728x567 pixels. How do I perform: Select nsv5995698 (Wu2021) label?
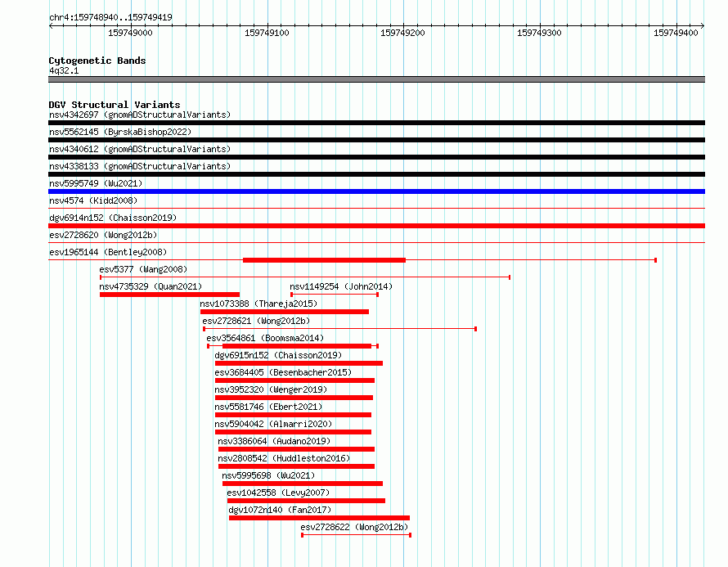click(268, 475)
